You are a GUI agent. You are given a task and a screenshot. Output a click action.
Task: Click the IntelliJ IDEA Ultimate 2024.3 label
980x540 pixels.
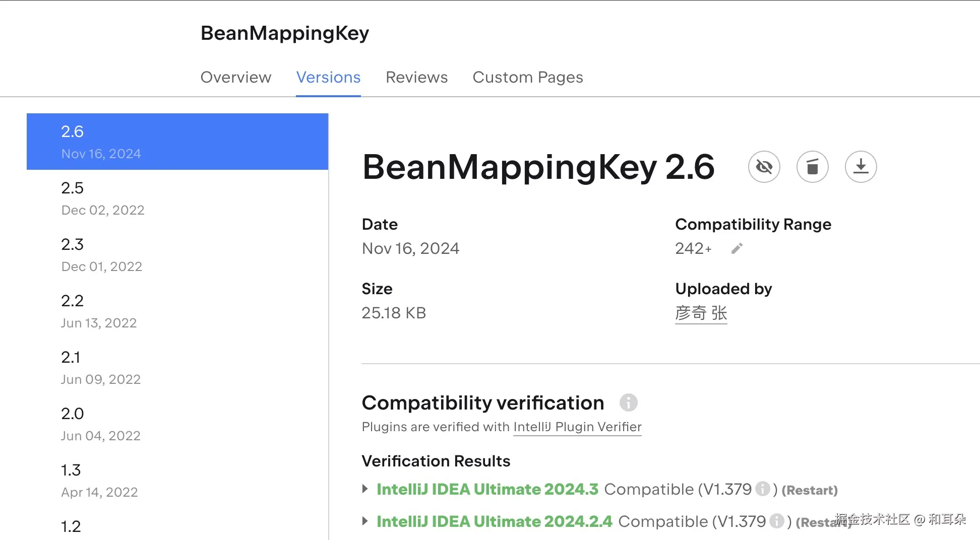(x=487, y=489)
